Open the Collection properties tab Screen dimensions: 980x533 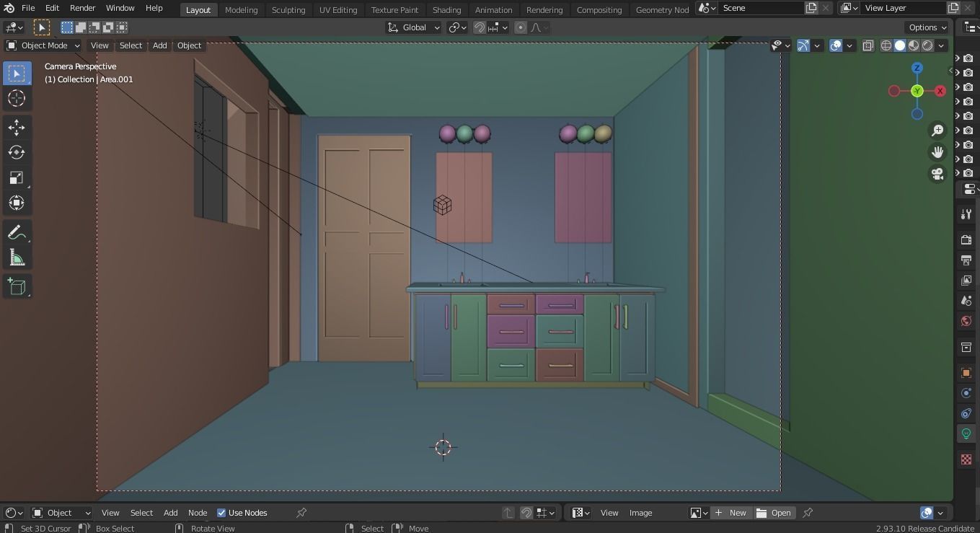click(967, 348)
